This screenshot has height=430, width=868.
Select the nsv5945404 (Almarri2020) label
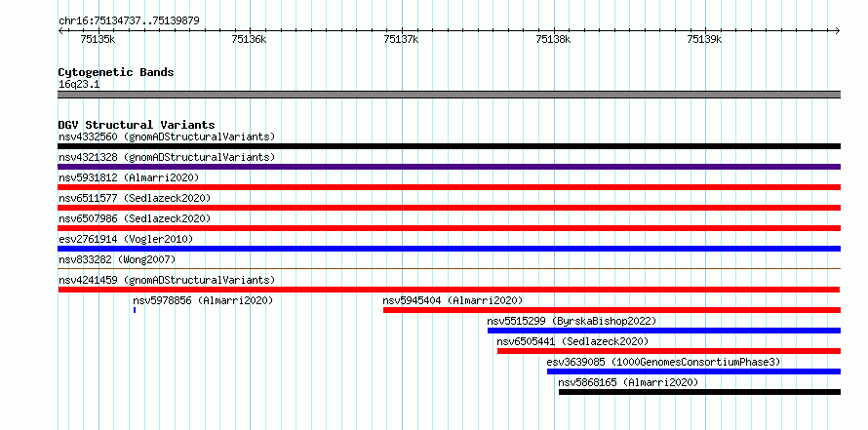453,300
